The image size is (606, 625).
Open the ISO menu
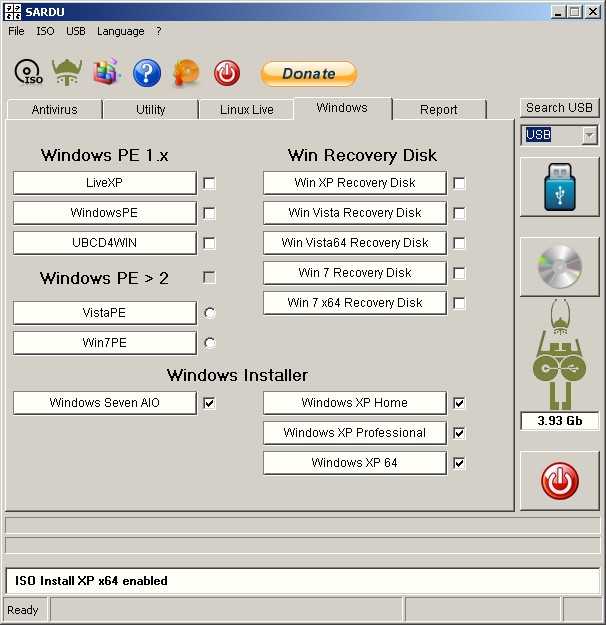tap(45, 31)
